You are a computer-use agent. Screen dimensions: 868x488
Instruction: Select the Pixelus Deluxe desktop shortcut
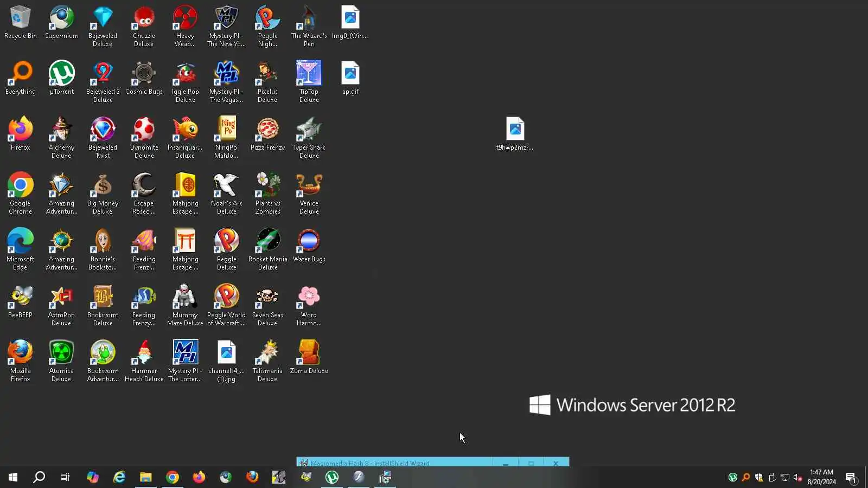(x=267, y=82)
